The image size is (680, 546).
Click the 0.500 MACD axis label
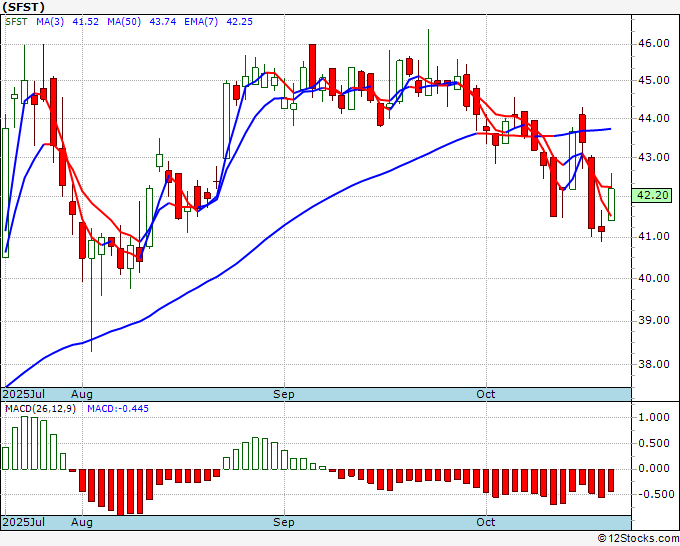click(x=654, y=443)
